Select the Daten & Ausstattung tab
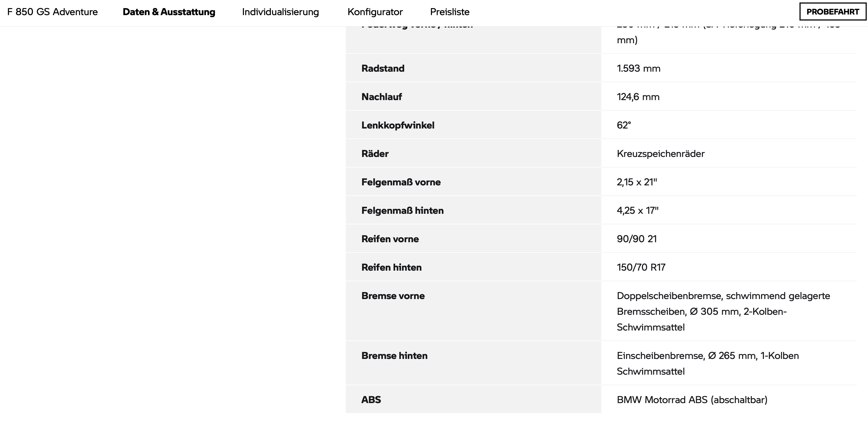868x430 pixels. (169, 12)
